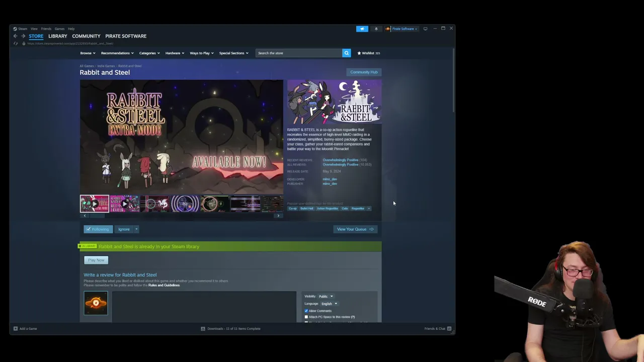Expand the Hardware dropdown
This screenshot has width=644, height=362.
tap(175, 53)
